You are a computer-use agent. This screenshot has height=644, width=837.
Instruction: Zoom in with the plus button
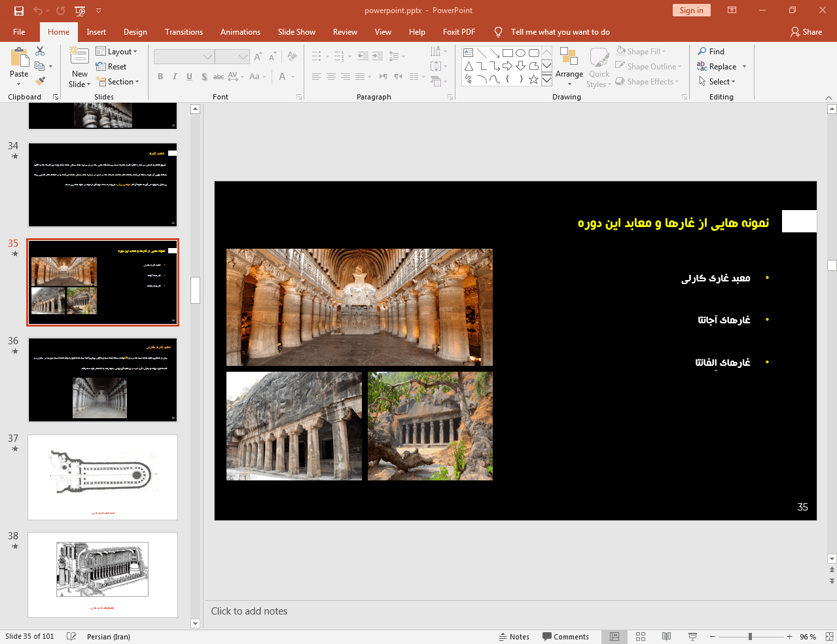[x=789, y=637]
